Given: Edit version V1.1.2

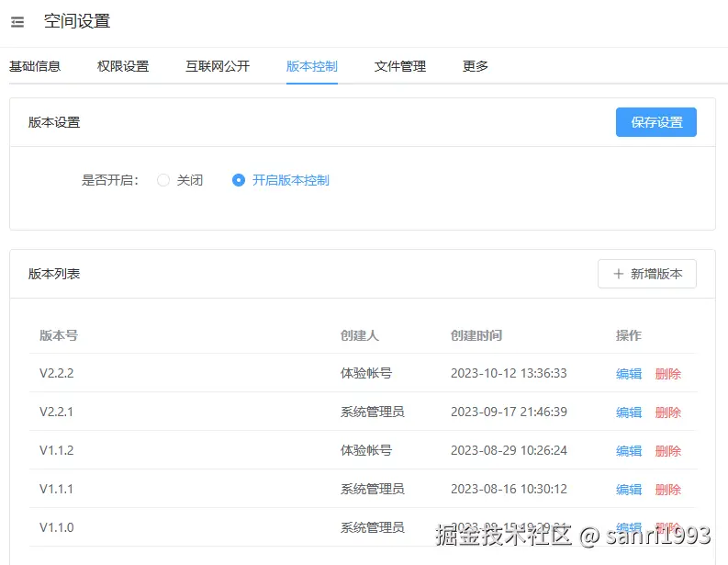Looking at the screenshot, I should [x=629, y=451].
